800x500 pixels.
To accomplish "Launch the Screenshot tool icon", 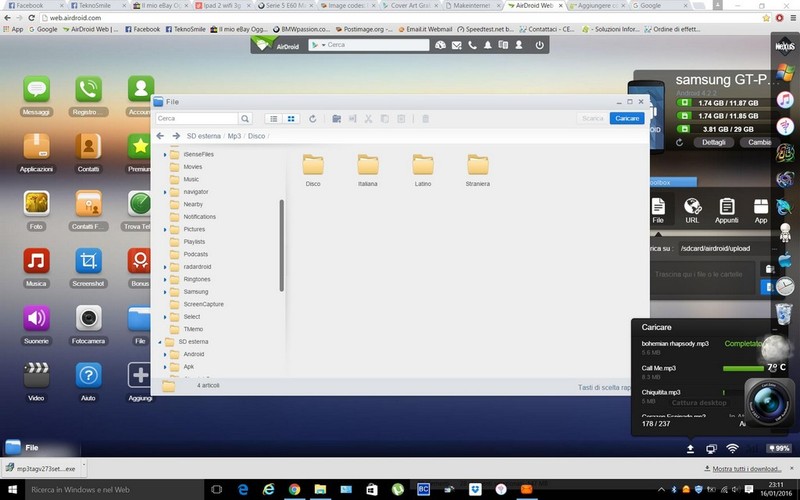I will coord(88,263).
